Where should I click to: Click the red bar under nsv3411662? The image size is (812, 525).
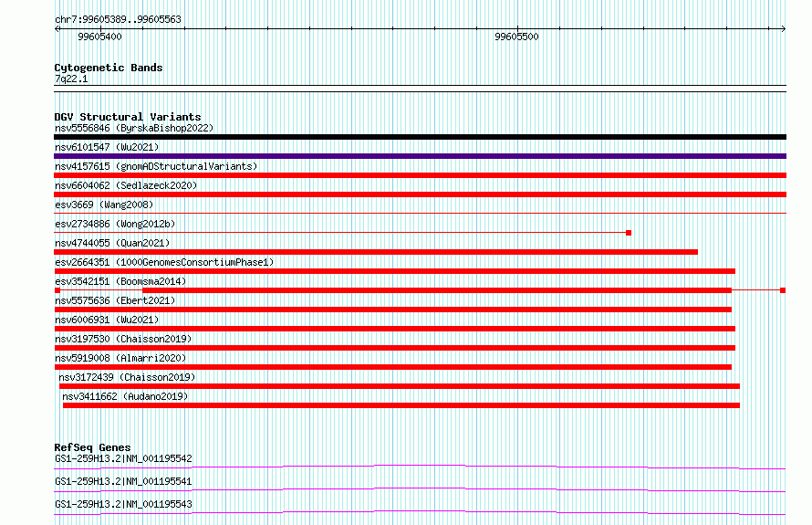(401, 405)
